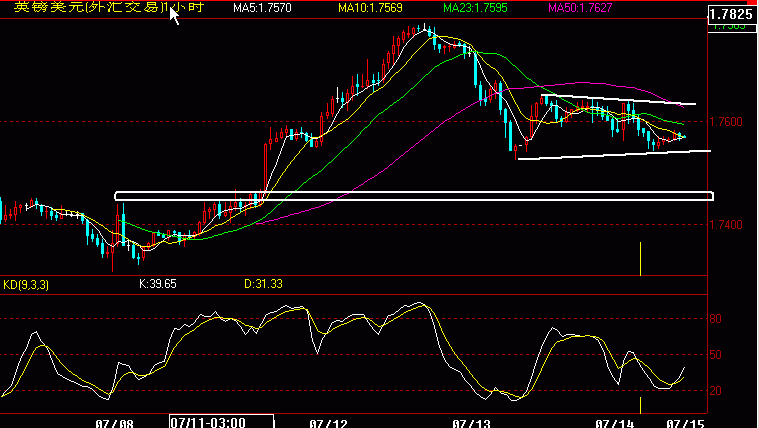Click the KD axis label 80
759x428 pixels.
click(x=715, y=319)
